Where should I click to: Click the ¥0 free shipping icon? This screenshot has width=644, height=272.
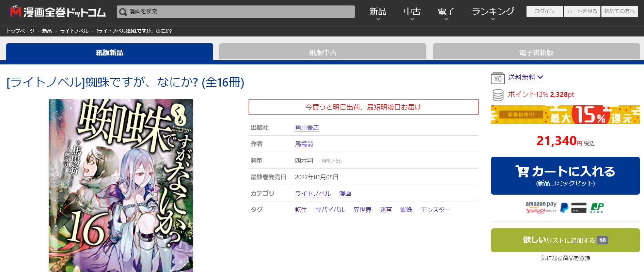(498, 78)
